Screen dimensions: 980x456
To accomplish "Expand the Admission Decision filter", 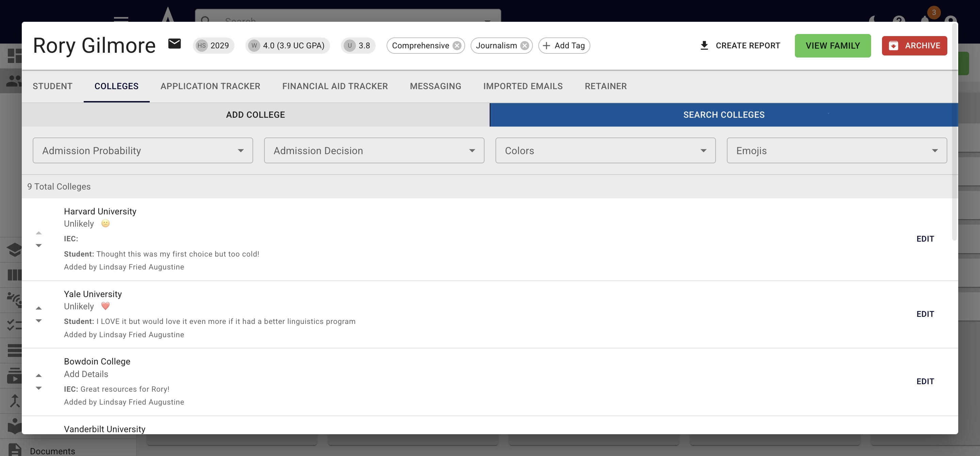I will 374,151.
